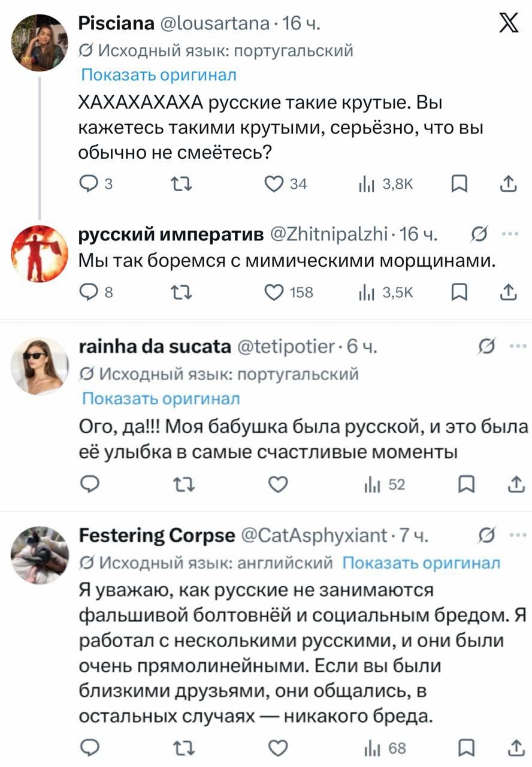Open the @tetipotier username profile
Image resolution: width=532 pixels, height=767 pixels.
coord(286,346)
